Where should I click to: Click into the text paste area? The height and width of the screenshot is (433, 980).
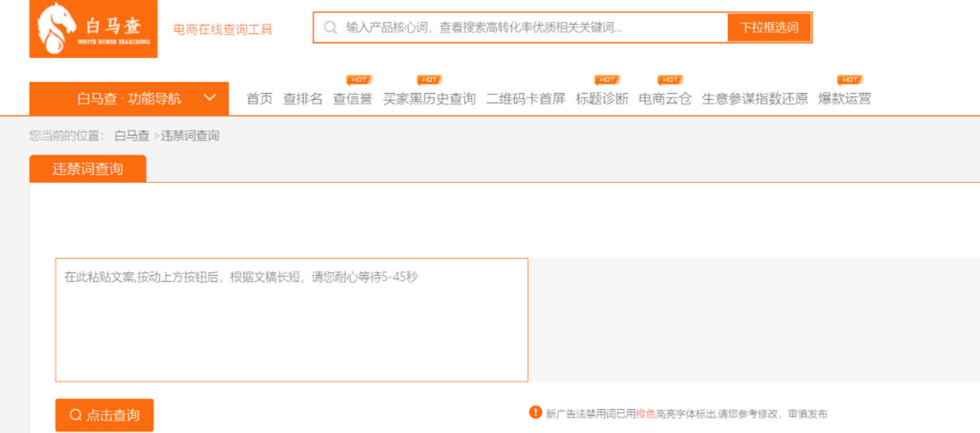291,326
